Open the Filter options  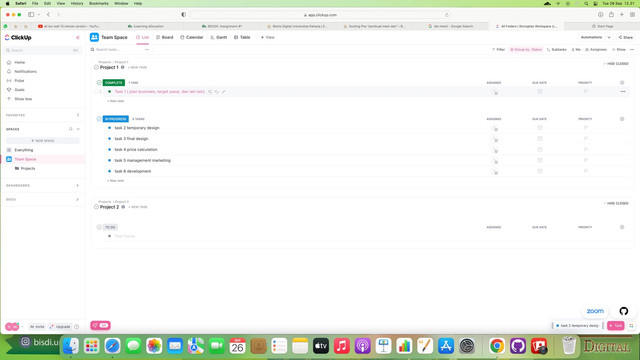(x=498, y=49)
